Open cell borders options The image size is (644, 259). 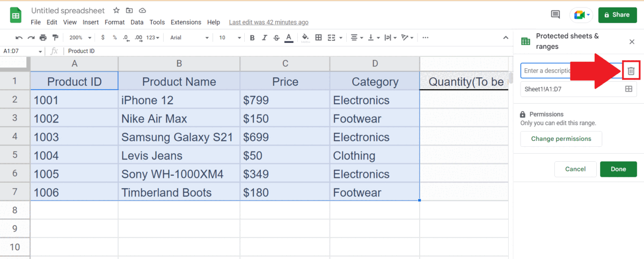pyautogui.click(x=318, y=38)
